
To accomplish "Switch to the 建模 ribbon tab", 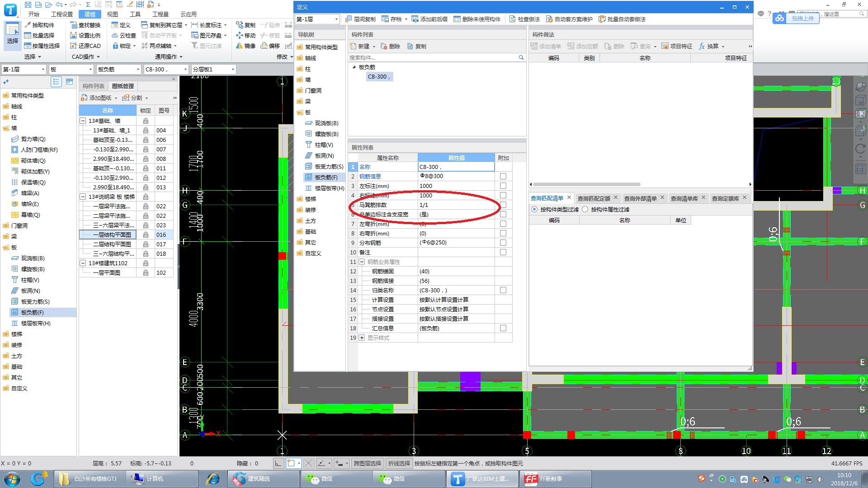I will 90,14.
